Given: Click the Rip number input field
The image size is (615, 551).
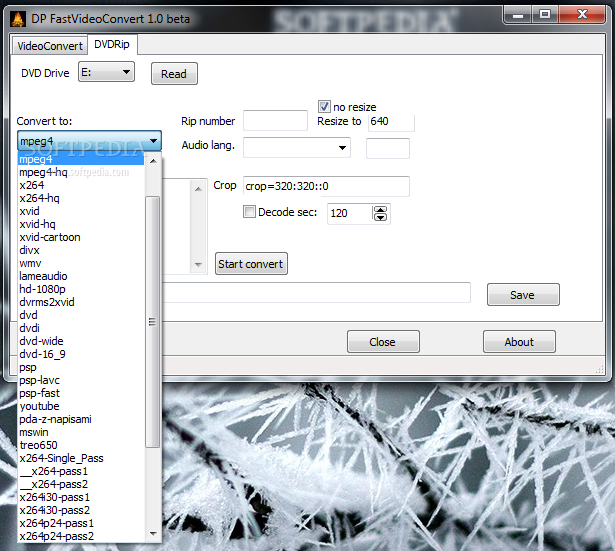Looking at the screenshot, I should [x=275, y=120].
